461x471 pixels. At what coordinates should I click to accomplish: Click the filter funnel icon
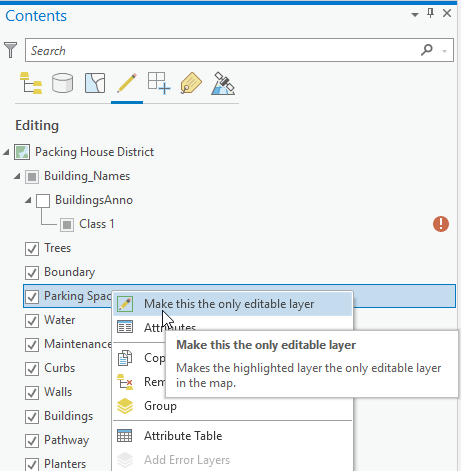coord(11,50)
